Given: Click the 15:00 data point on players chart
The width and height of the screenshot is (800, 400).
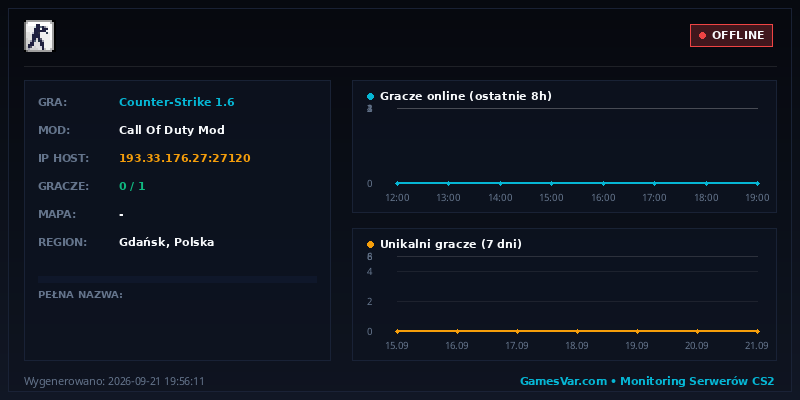Looking at the screenshot, I should point(552,183).
